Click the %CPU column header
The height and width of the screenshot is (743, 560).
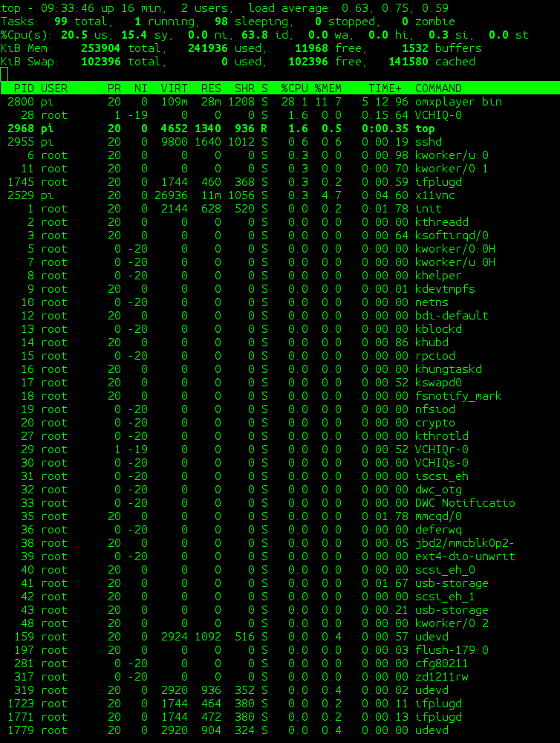coord(294,88)
